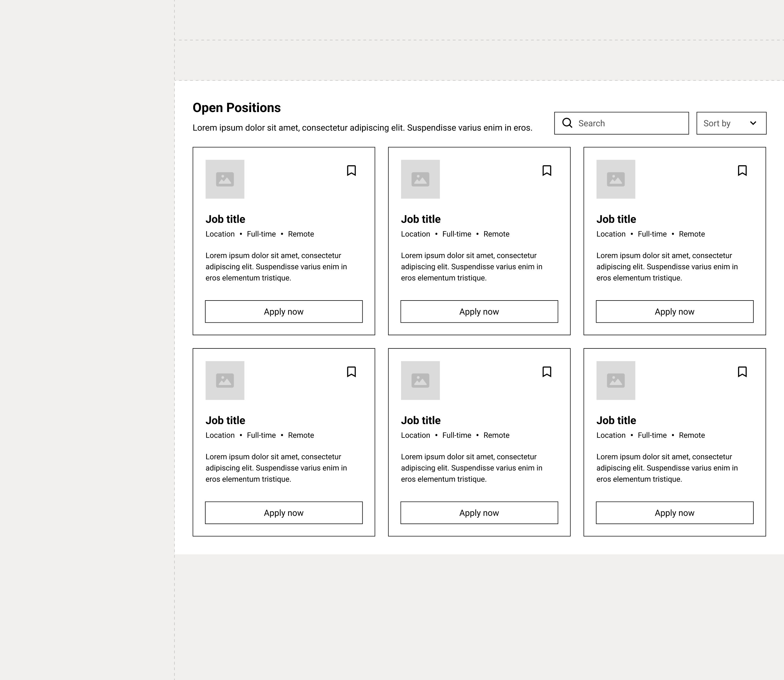Bookmark the left job card in bottom row
This screenshot has height=680, width=784.
coord(351,371)
